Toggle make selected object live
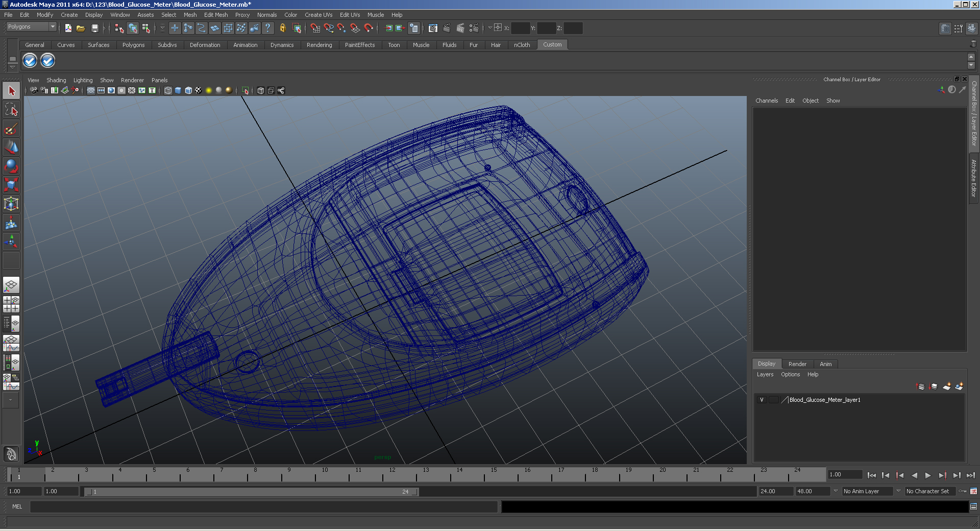Screen dimensions: 980x531 pyautogui.click(x=368, y=28)
